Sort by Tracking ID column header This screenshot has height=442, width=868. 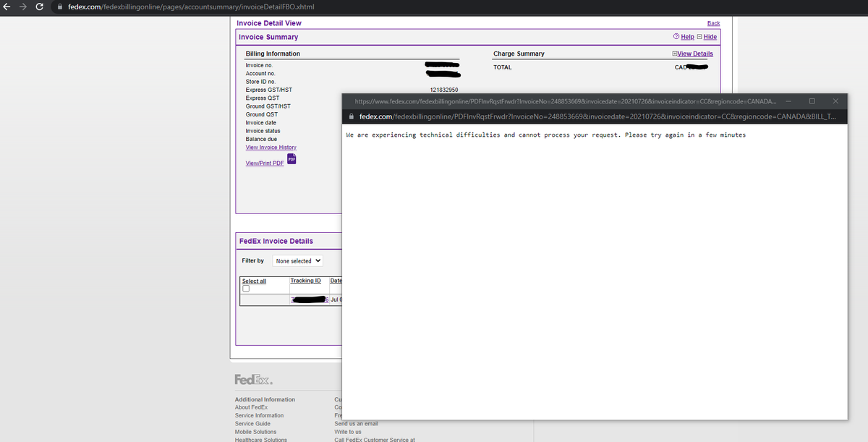click(305, 281)
